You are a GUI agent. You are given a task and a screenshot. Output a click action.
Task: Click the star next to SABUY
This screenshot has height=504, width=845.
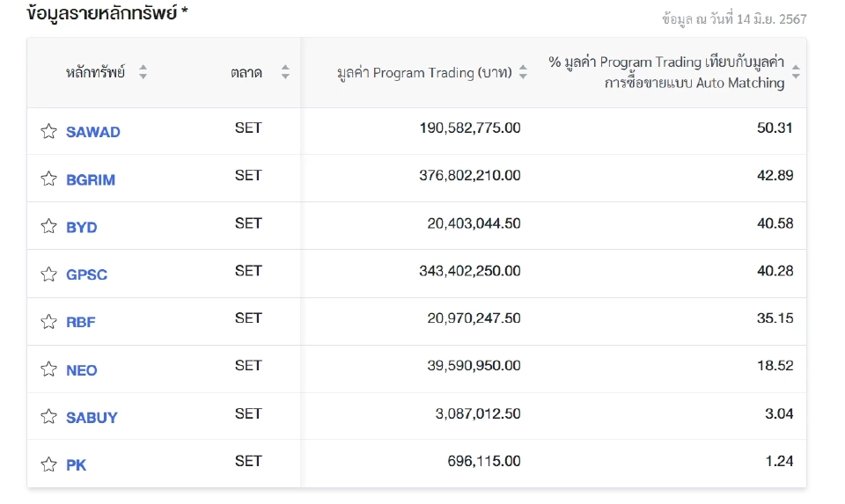point(48,416)
